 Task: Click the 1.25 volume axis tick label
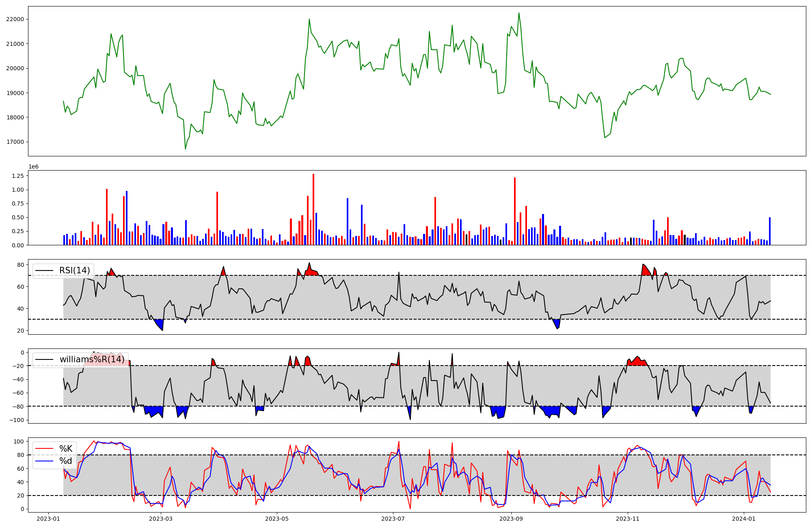[18, 176]
